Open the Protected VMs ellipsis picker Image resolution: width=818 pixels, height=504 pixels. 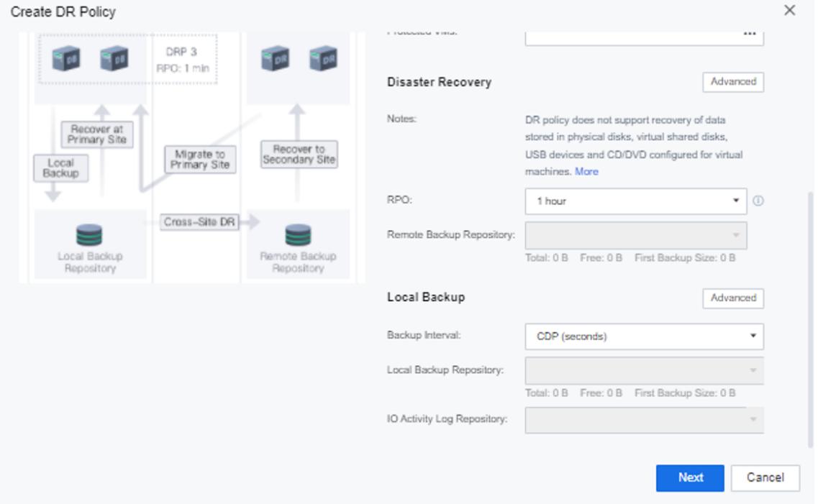point(750,33)
